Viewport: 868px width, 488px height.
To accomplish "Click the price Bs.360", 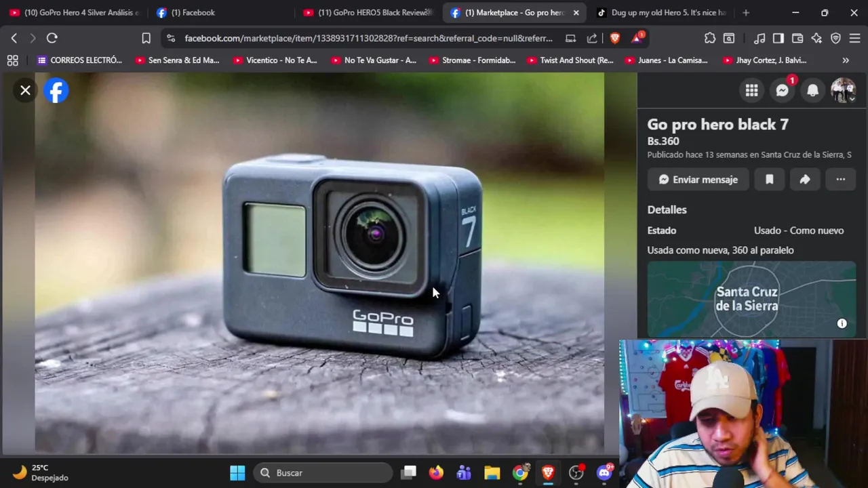I will coord(663,141).
